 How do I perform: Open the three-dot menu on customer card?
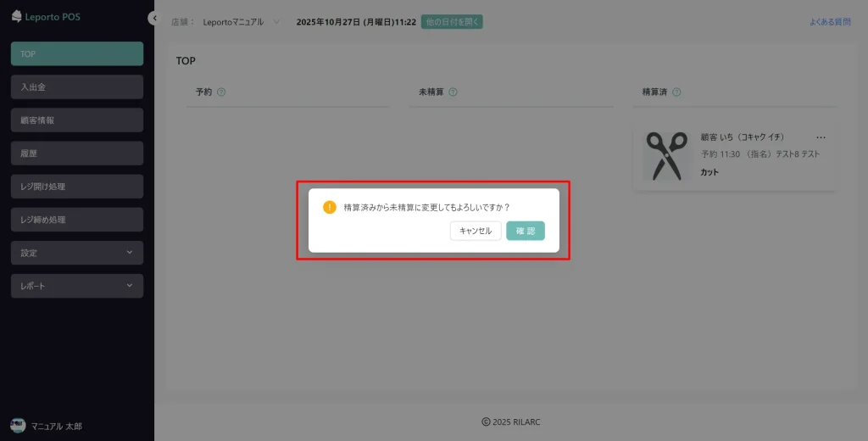[x=821, y=137]
